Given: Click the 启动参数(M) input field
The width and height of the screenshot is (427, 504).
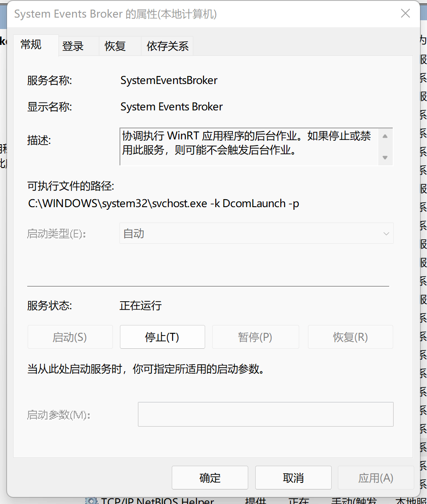Looking at the screenshot, I should 265,414.
